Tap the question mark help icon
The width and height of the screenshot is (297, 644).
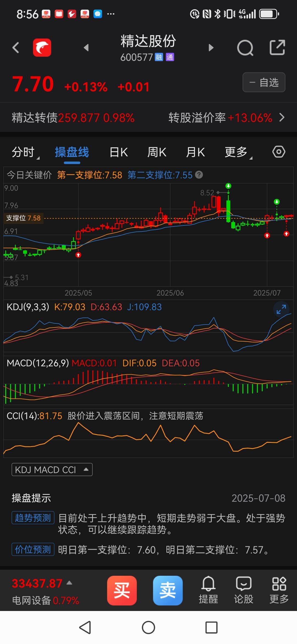199,175
